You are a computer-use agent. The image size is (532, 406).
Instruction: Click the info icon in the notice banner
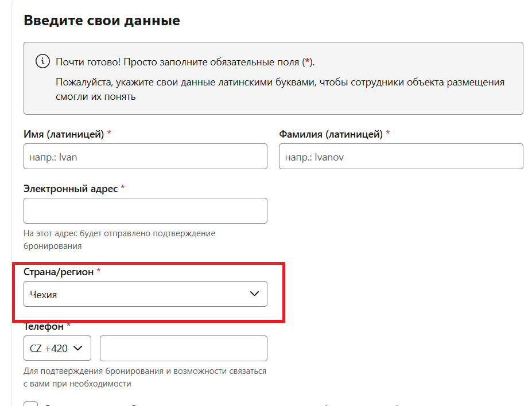click(x=42, y=61)
